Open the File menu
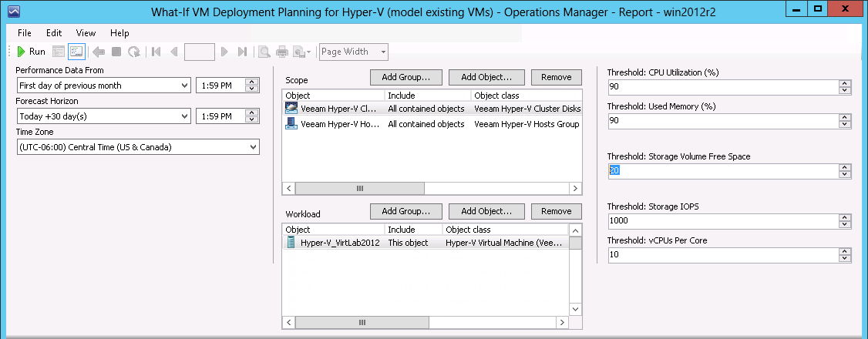This screenshot has height=339, width=868. coord(25,33)
